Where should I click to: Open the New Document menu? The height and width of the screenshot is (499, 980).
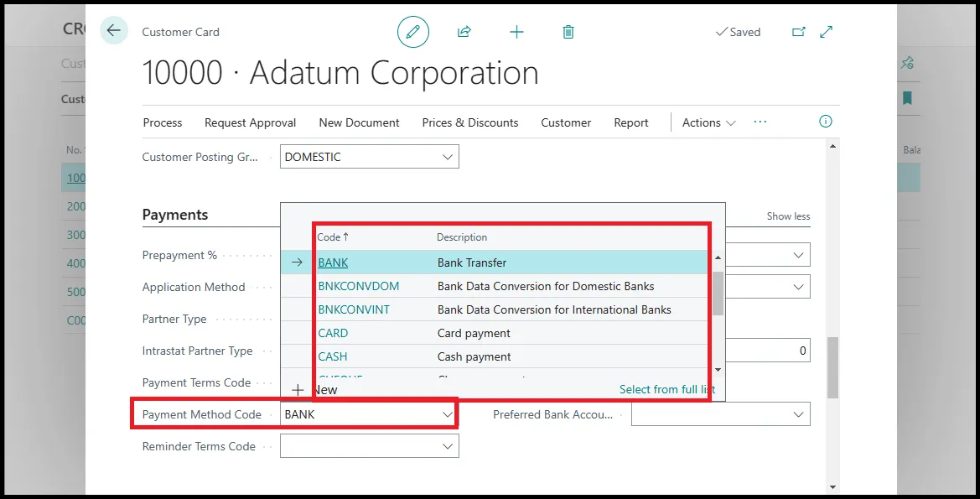[359, 122]
